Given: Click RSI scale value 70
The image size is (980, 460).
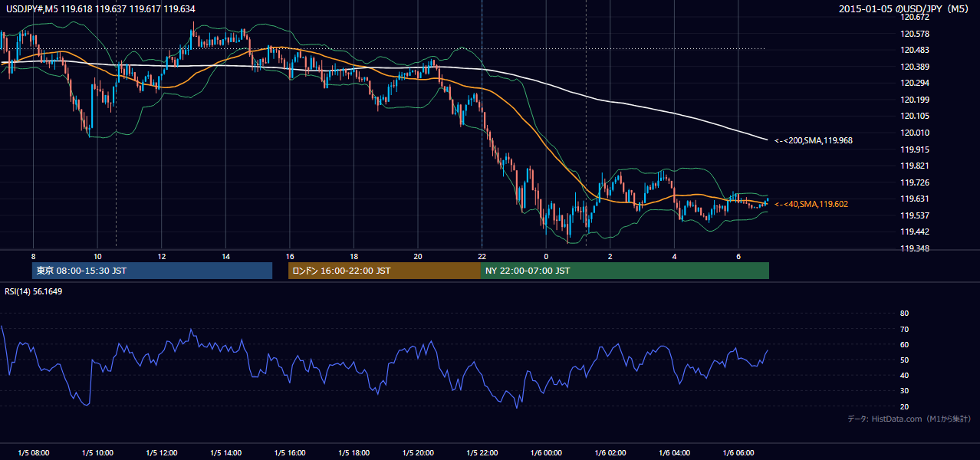Looking at the screenshot, I should click(904, 329).
